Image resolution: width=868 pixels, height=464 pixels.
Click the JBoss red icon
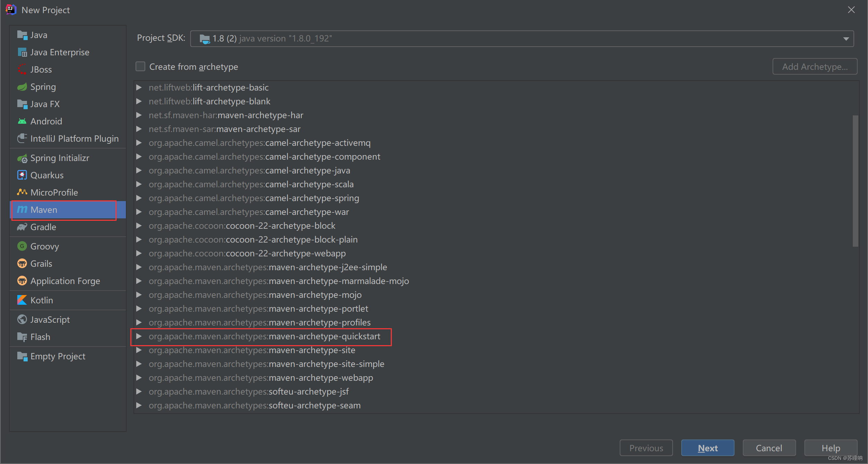click(22, 69)
